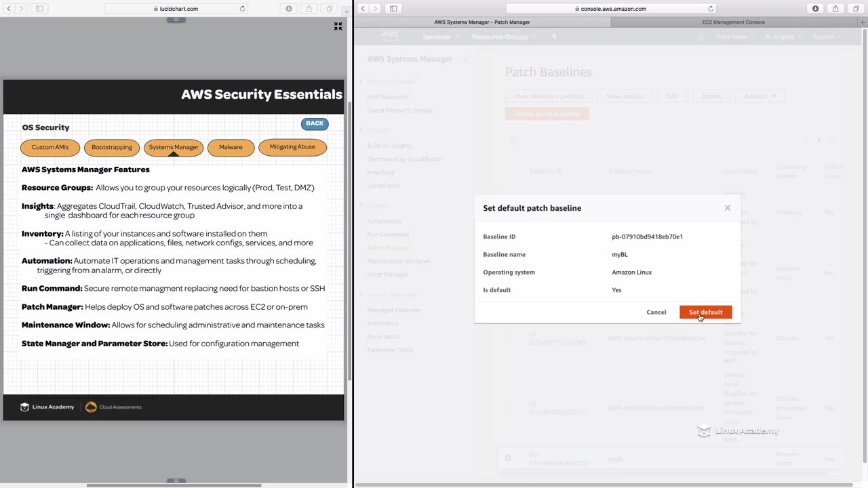Image resolution: width=868 pixels, height=488 pixels.
Task: Toggle the sidebar in the lucidchart.com window
Action: [x=39, y=9]
